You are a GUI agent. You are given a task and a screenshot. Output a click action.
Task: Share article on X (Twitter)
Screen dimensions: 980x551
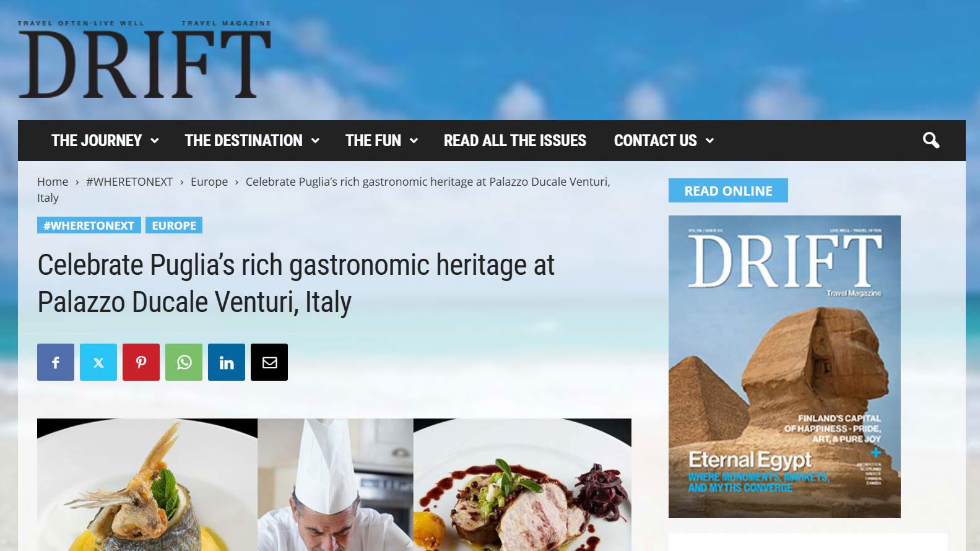point(98,362)
